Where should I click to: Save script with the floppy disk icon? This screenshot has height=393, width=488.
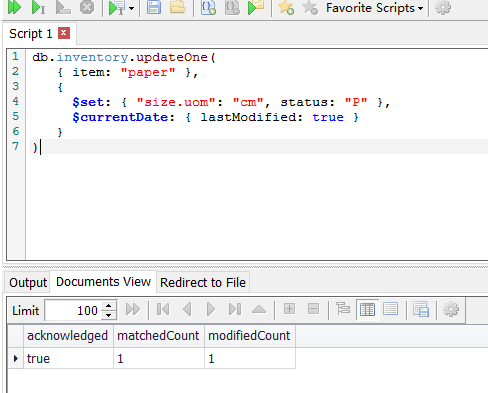(154, 7)
